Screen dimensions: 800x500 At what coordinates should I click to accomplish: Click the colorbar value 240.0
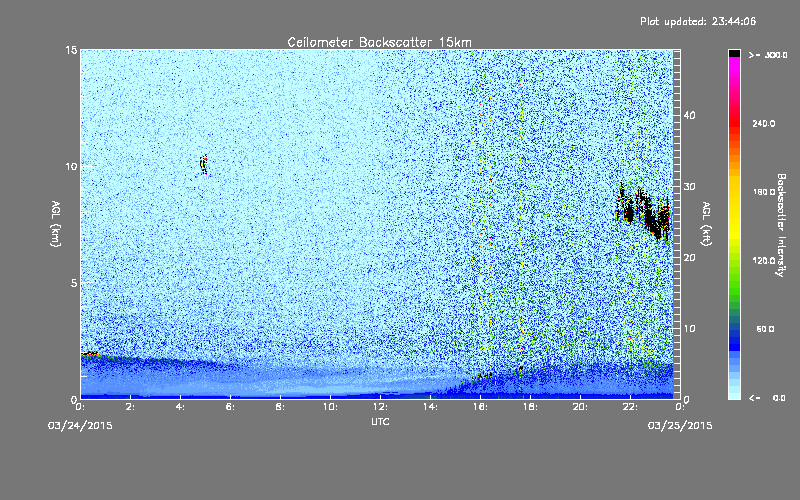(x=763, y=123)
